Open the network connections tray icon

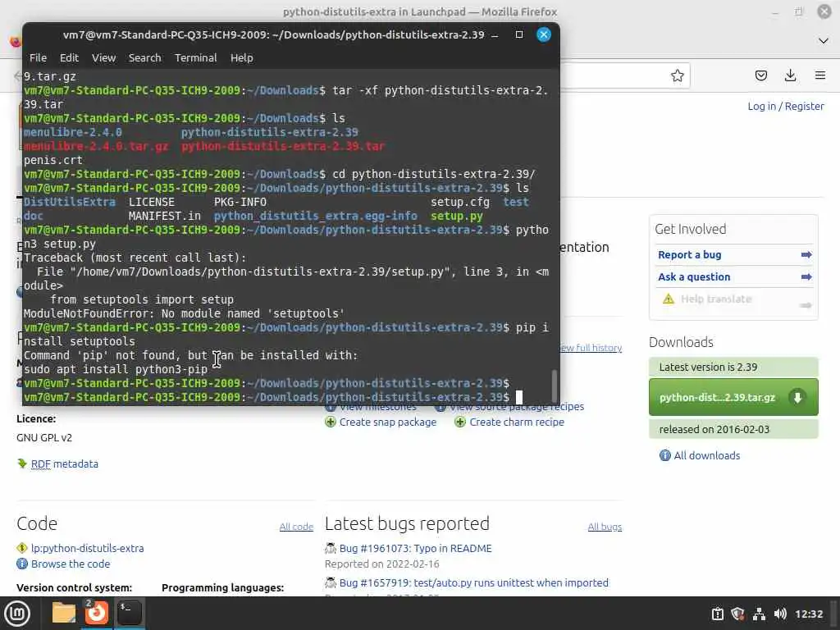(x=759, y=614)
